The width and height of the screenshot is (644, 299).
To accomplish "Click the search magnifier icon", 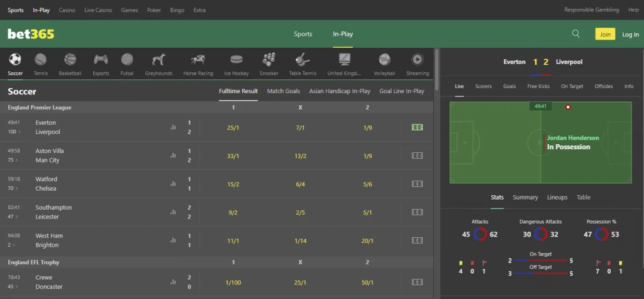I will 576,34.
